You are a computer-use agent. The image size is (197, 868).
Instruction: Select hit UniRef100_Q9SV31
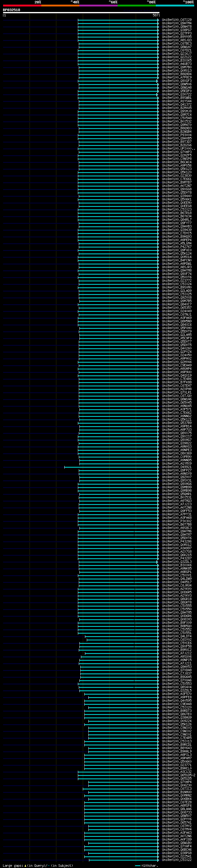[x=176, y=481]
